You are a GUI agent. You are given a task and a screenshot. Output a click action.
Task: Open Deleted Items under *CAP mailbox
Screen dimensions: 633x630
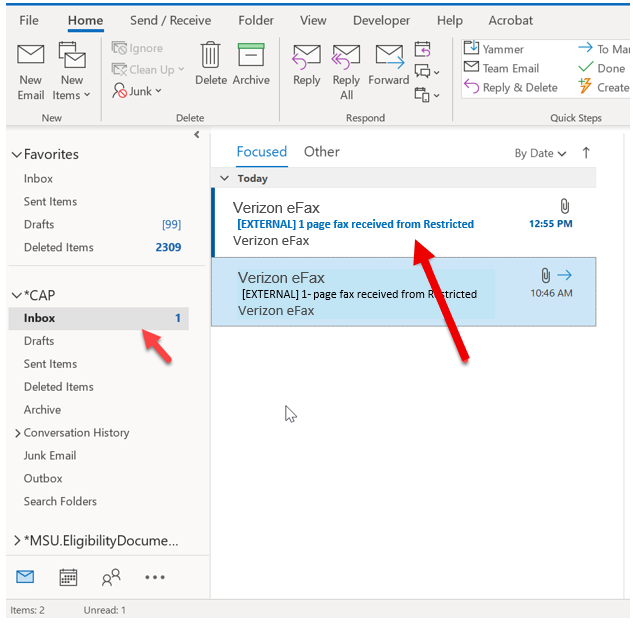[x=59, y=387]
